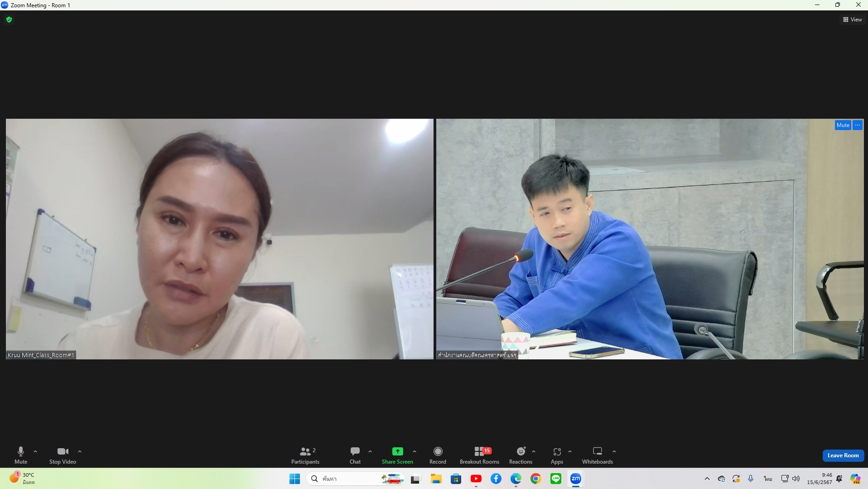Open Whiteboards

597,455
